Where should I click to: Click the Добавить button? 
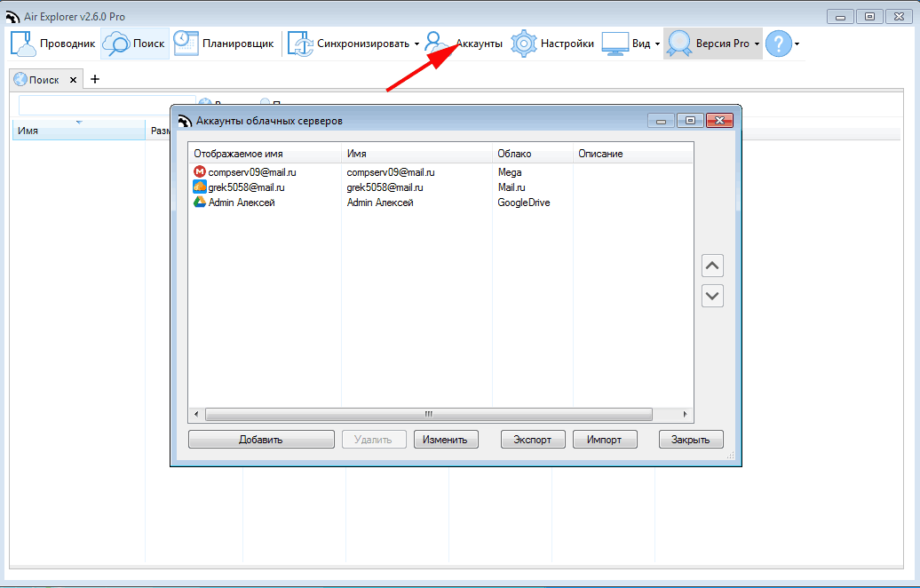(x=261, y=440)
